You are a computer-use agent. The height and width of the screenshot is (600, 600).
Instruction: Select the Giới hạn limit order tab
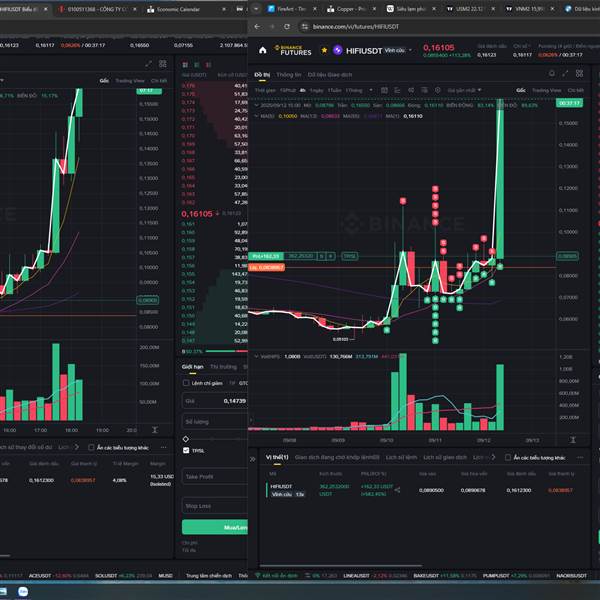tap(192, 367)
